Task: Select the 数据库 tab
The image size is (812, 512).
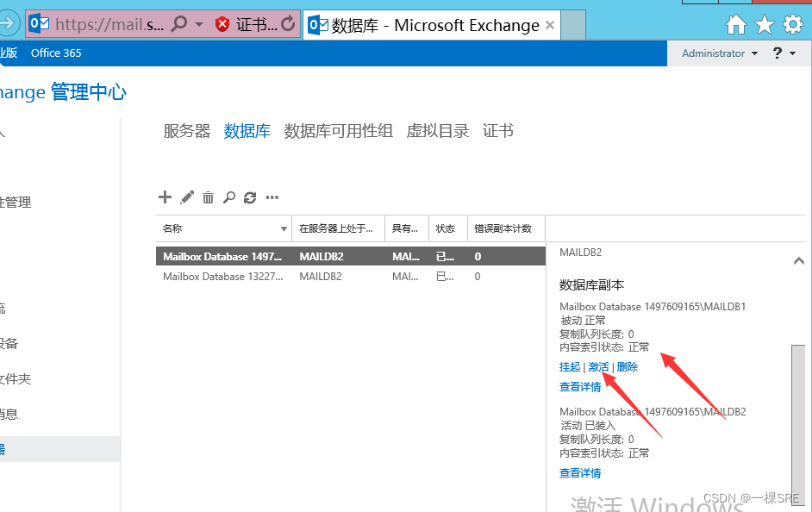Action: coord(247,131)
